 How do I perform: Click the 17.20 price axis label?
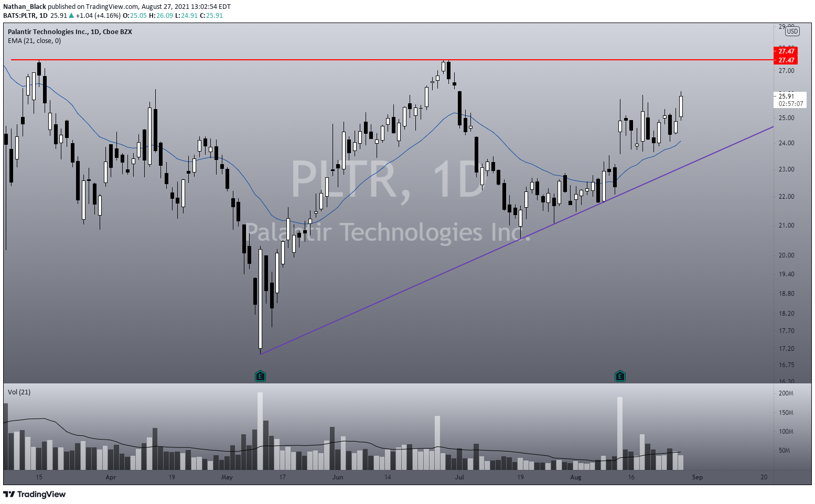786,348
